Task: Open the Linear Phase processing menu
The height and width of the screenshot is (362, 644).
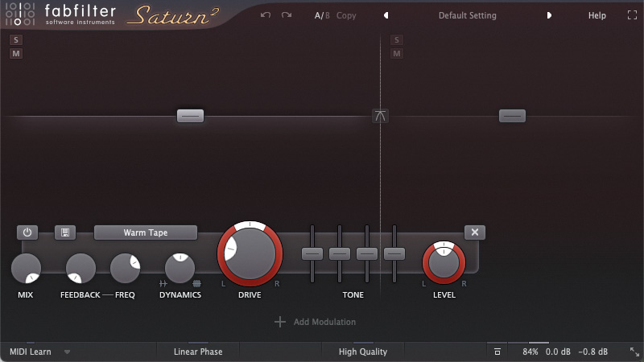Action: 198,352
